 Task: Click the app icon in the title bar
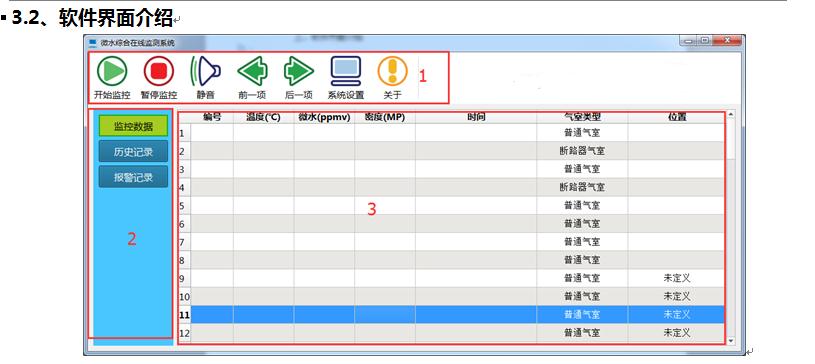point(93,43)
